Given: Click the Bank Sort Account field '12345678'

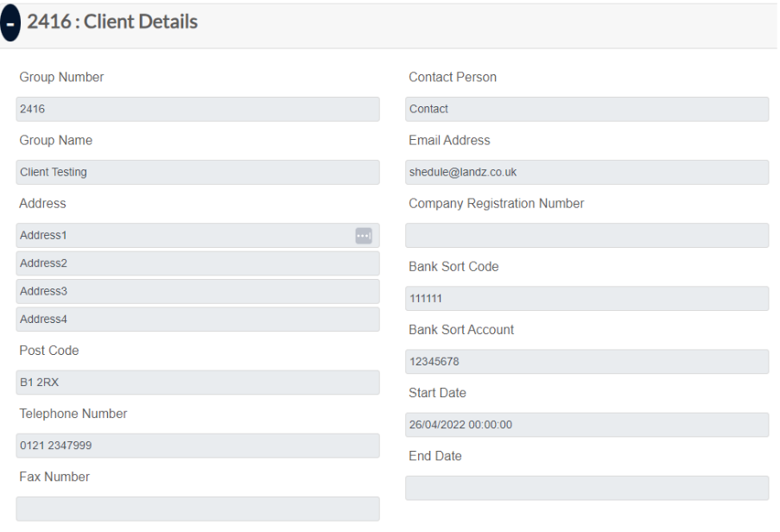Looking at the screenshot, I should tap(587, 362).
